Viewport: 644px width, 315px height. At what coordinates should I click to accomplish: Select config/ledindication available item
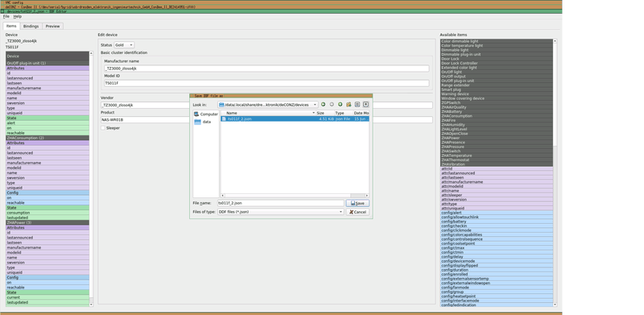497,305
